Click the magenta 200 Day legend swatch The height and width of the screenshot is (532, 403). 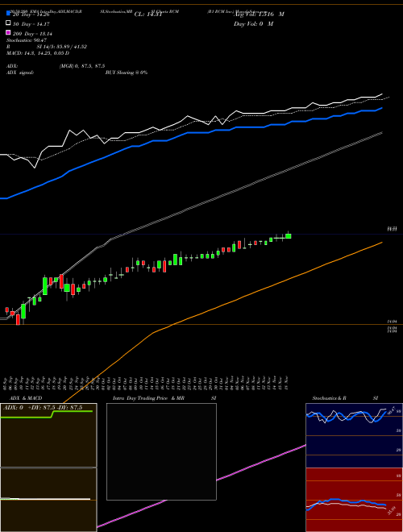click(x=8, y=32)
